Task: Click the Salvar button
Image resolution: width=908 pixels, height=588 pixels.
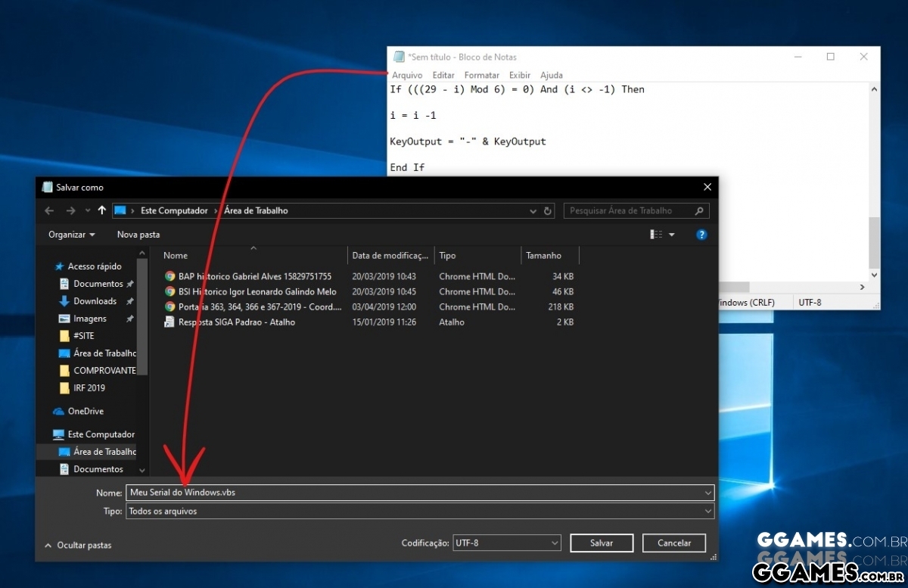Action: (601, 543)
